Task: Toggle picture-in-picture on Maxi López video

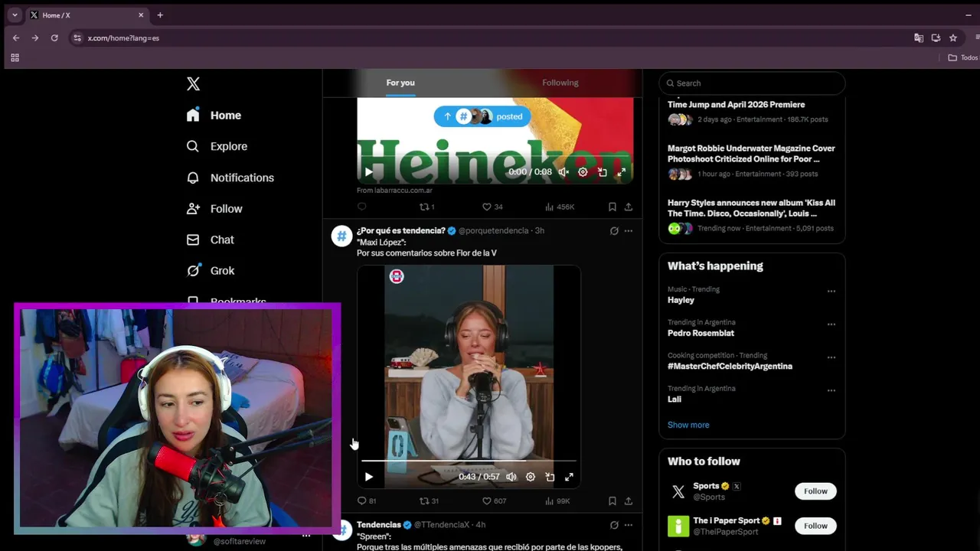Action: (x=549, y=477)
